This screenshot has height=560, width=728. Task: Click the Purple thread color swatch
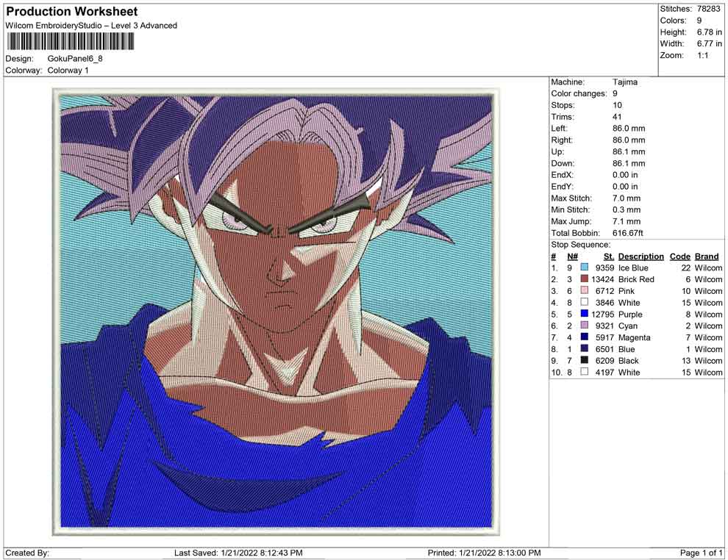click(x=584, y=314)
